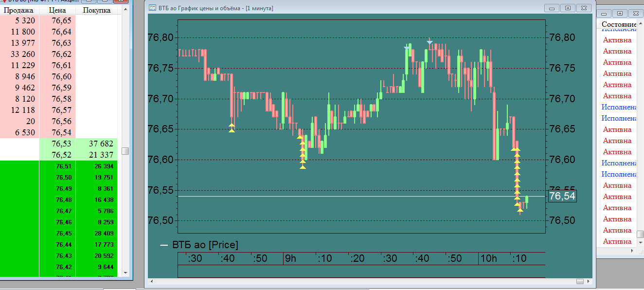Click the 10h label on time axis
Screen dimensions: 644x290
488,258
